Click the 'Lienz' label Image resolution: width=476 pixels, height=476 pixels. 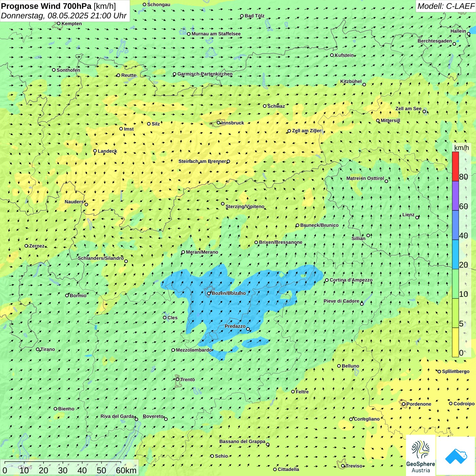tap(408, 215)
